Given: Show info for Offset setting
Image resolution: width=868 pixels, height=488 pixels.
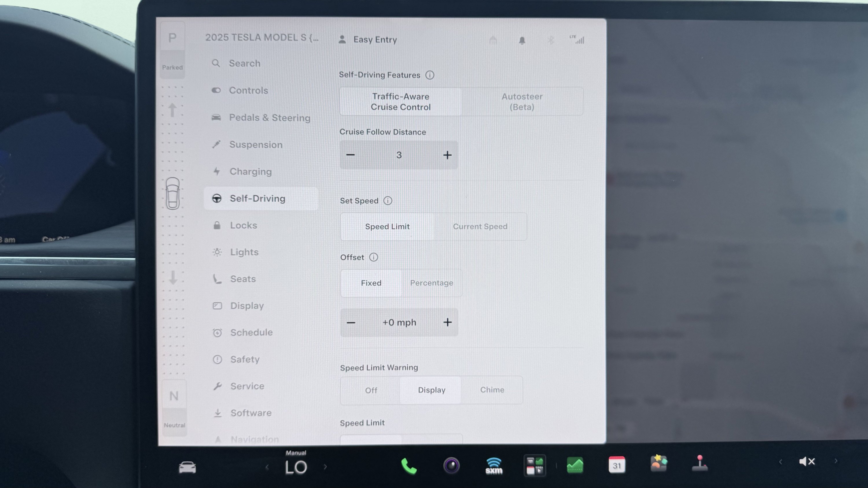Looking at the screenshot, I should (373, 257).
